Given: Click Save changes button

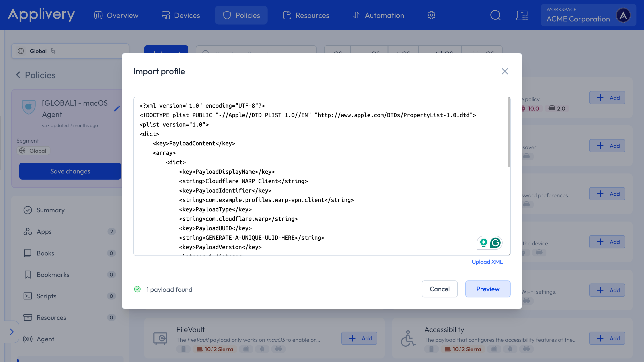Looking at the screenshot, I should (70, 171).
